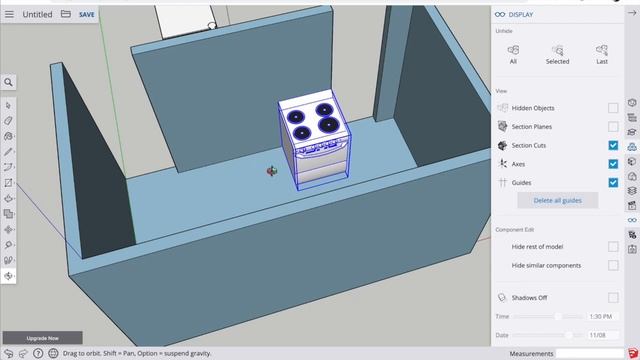Select the Move tool
640x360 pixels.
pyautogui.click(x=9, y=229)
